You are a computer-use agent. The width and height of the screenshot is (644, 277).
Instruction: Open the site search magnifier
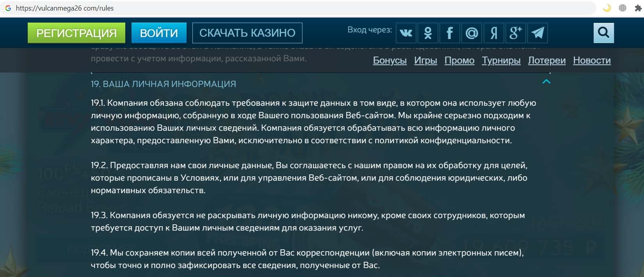coord(604,33)
